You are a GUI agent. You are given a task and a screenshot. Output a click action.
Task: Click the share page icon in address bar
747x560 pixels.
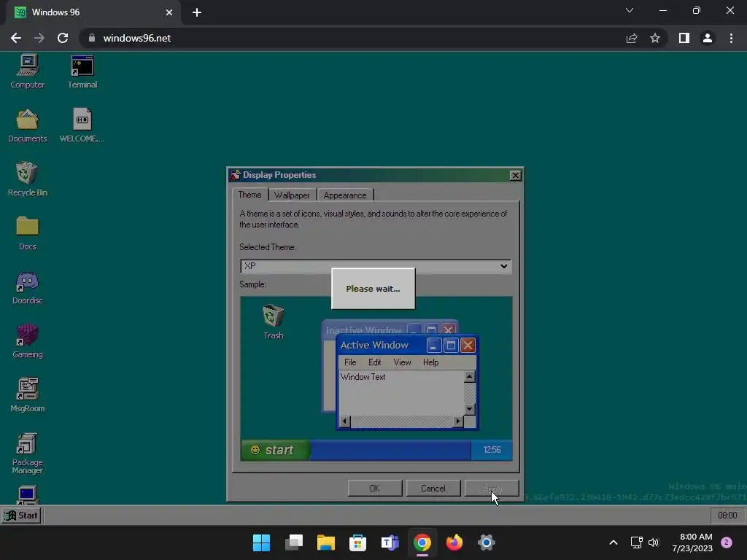[632, 38]
